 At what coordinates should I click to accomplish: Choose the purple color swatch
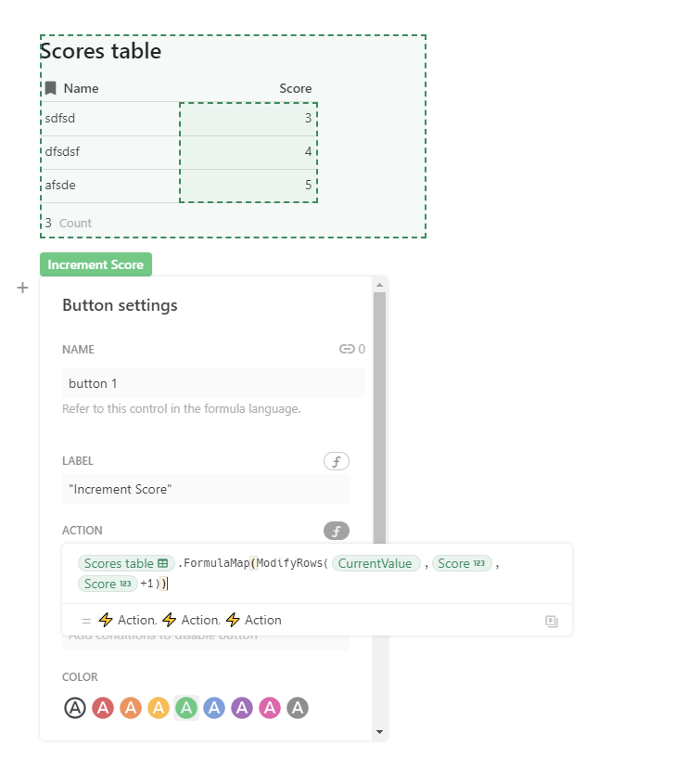tap(242, 708)
